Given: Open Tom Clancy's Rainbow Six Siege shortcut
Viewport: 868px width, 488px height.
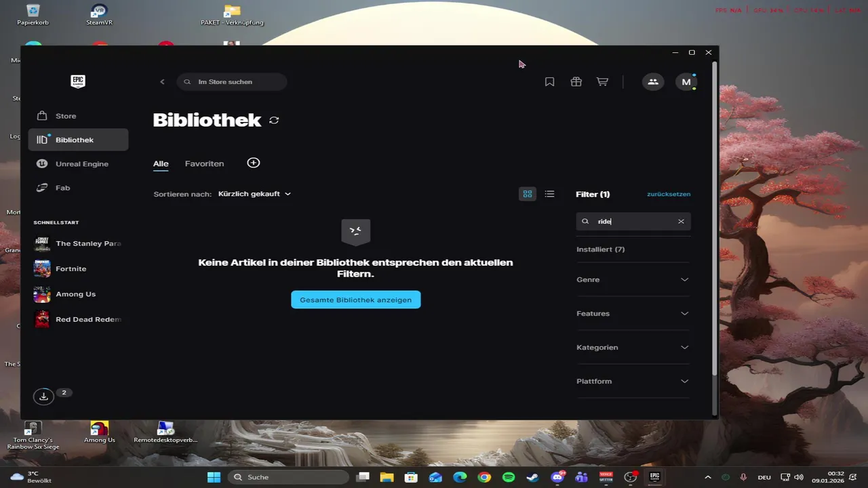Looking at the screenshot, I should coord(33,435).
